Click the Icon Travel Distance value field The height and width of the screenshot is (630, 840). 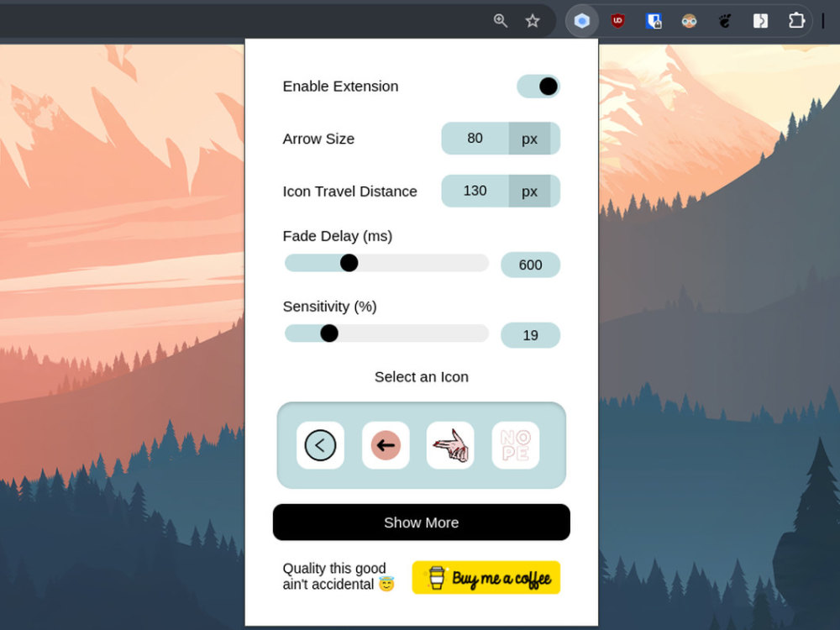475,191
